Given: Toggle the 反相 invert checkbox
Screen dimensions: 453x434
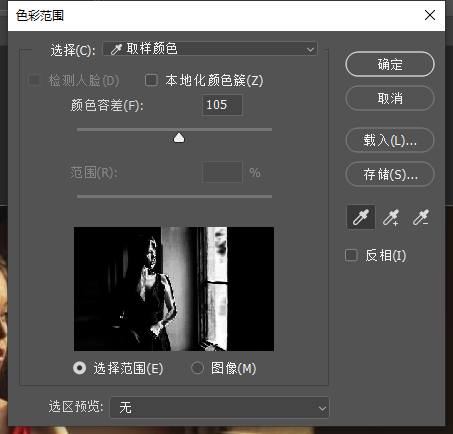Looking at the screenshot, I should (351, 255).
